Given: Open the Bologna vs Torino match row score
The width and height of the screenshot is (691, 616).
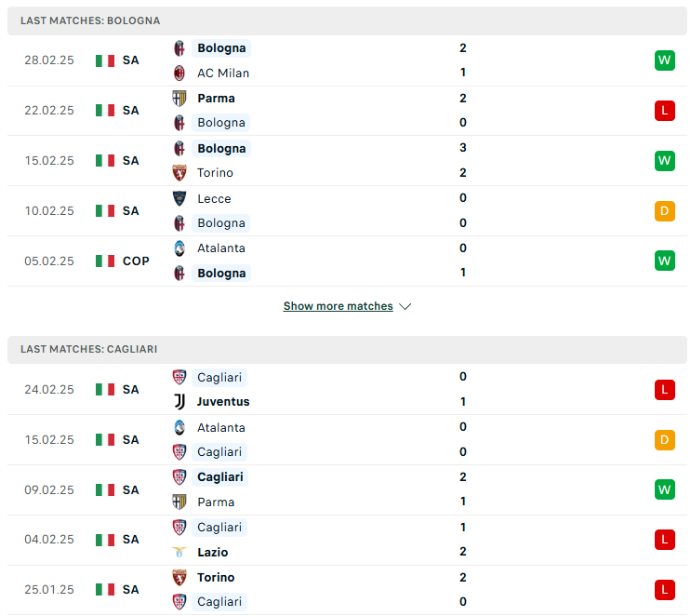Looking at the screenshot, I should (x=463, y=160).
